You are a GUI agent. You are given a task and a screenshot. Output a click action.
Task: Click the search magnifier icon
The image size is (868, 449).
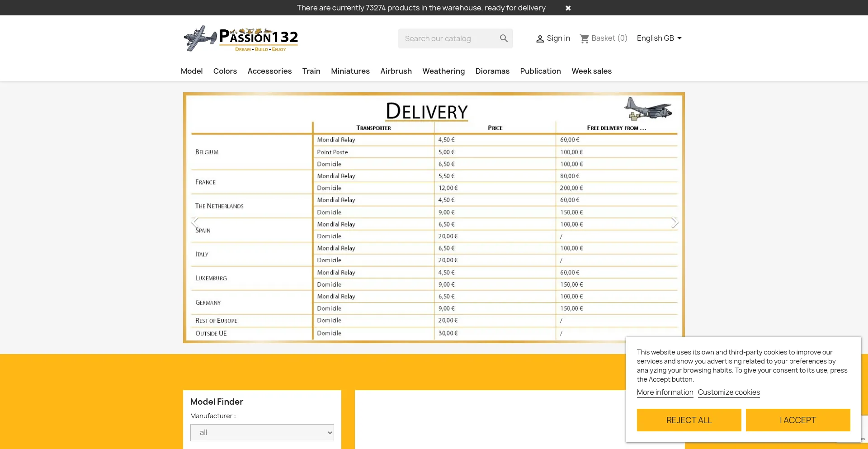coord(504,38)
